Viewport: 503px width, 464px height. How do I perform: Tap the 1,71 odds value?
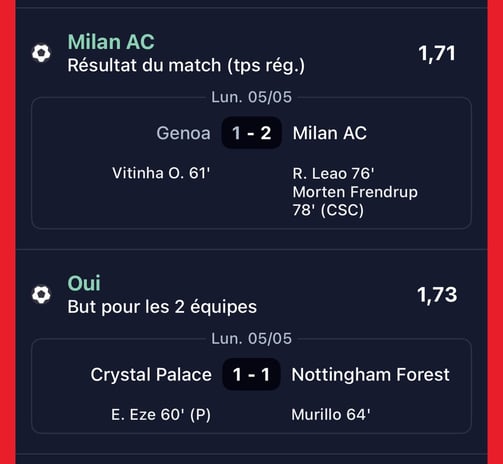pyautogui.click(x=437, y=53)
